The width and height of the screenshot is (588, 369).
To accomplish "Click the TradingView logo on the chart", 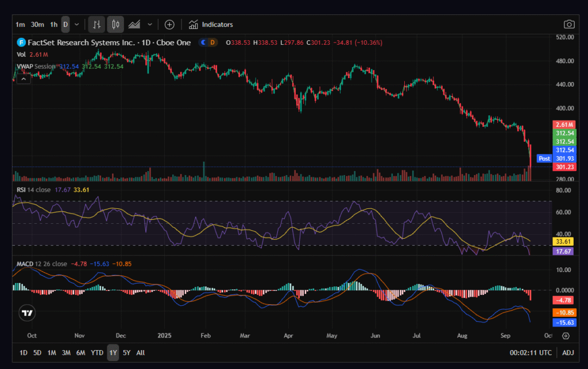I will click(26, 313).
